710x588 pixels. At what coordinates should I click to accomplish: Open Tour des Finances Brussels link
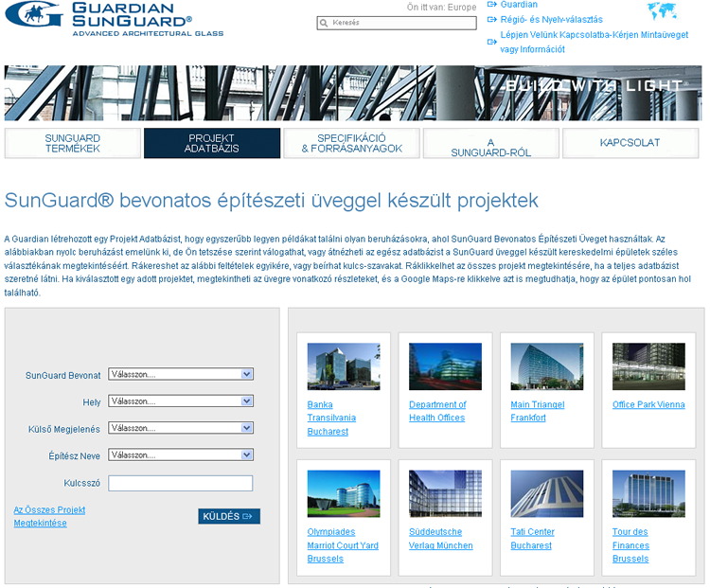(630, 545)
